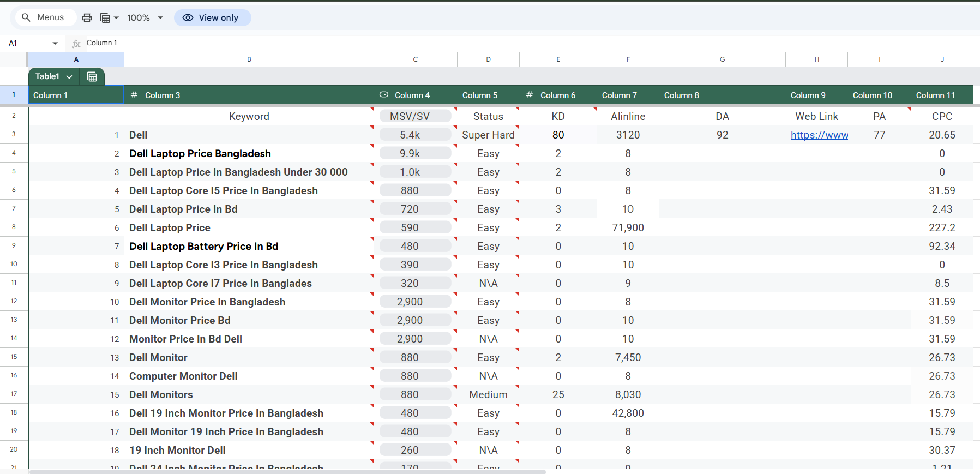Open the filter views table icon
The height and width of the screenshot is (474, 980).
(x=105, y=18)
